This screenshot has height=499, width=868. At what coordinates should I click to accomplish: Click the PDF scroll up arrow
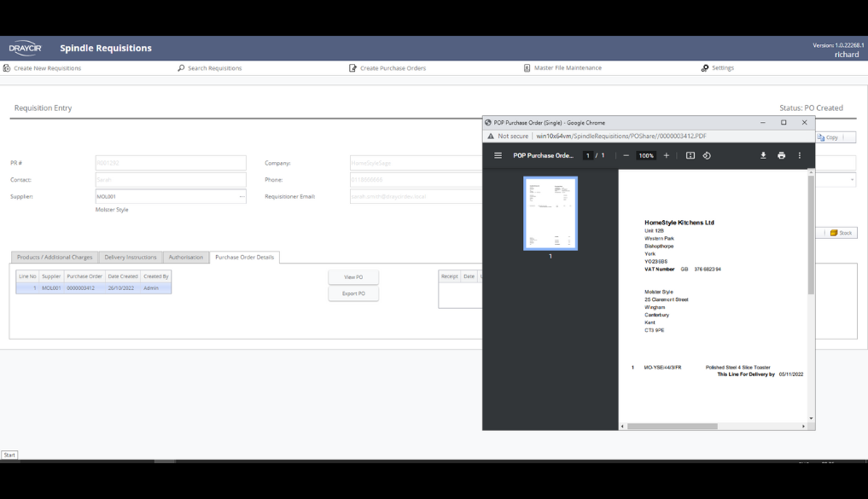811,172
